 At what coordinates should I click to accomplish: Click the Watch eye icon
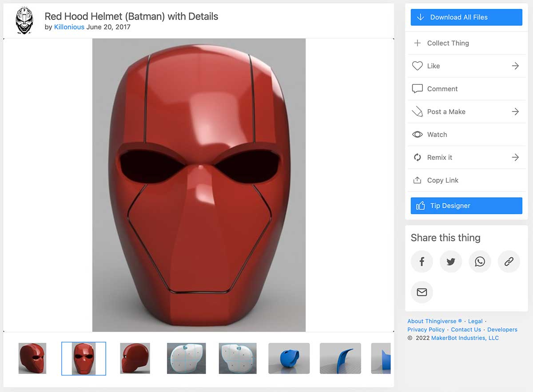point(418,134)
